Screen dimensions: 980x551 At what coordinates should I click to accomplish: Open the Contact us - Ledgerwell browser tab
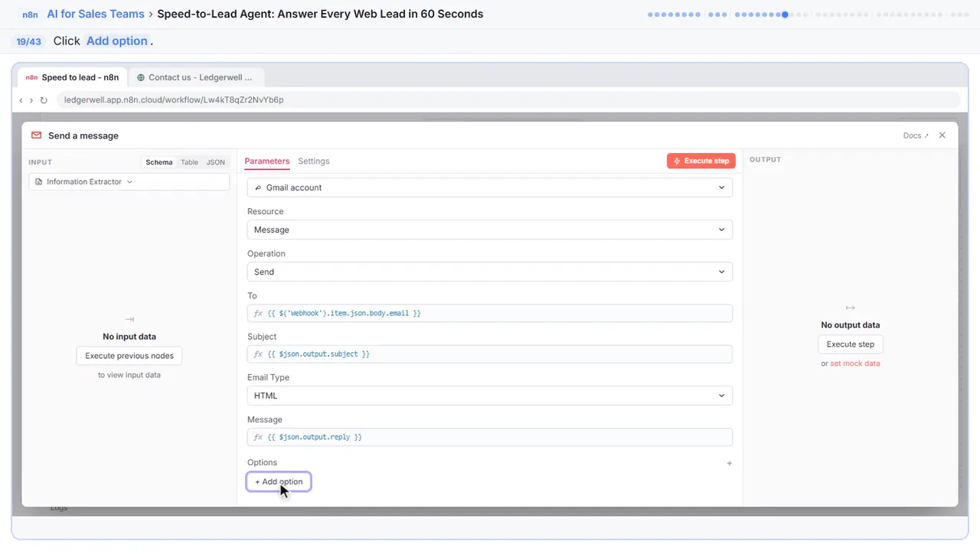click(x=197, y=77)
